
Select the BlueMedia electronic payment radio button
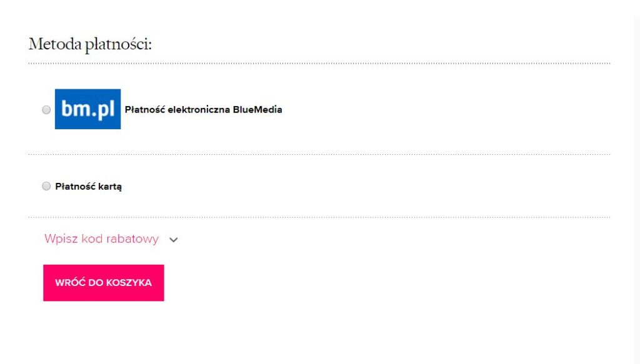pos(46,110)
